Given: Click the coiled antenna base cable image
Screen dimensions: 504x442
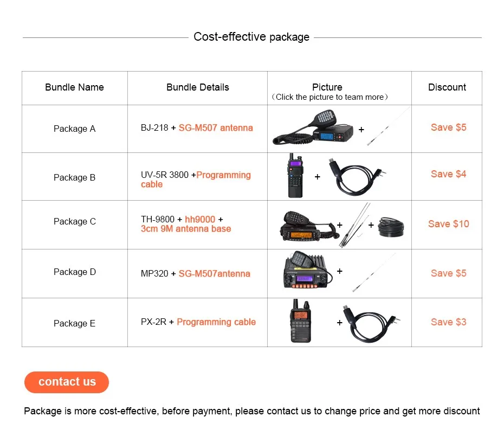Looking at the screenshot, I should pos(391,227).
